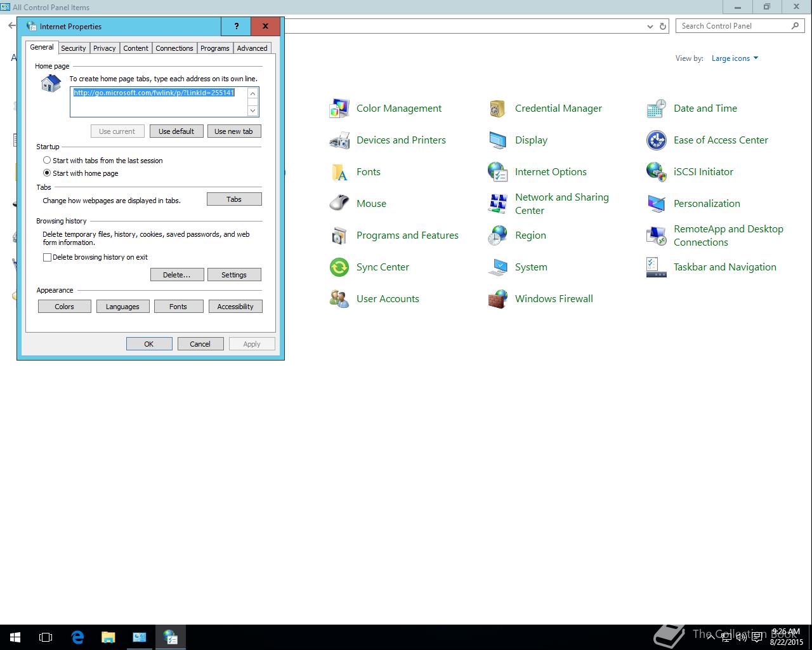812x650 pixels.
Task: Open the Accessibility button
Action: coord(235,307)
